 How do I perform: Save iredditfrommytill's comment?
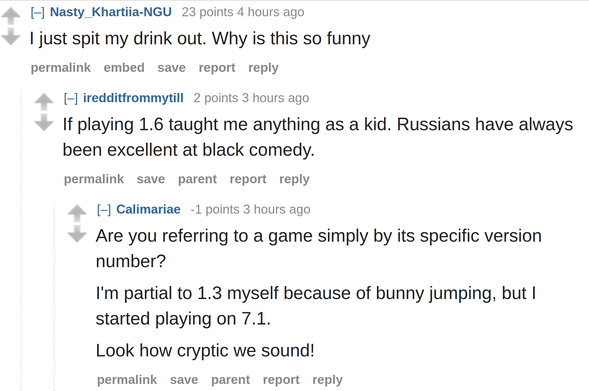[151, 179]
